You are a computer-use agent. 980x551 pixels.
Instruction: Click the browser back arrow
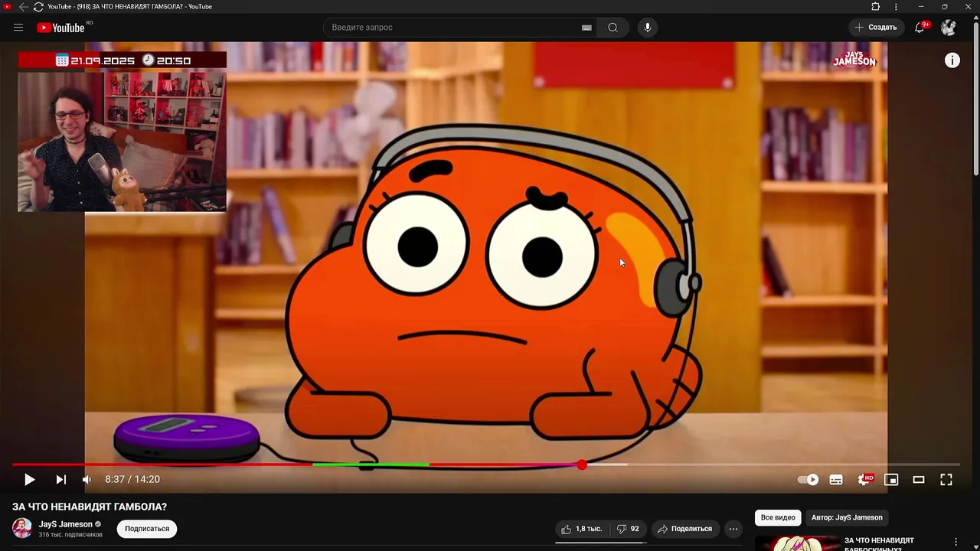coord(23,7)
